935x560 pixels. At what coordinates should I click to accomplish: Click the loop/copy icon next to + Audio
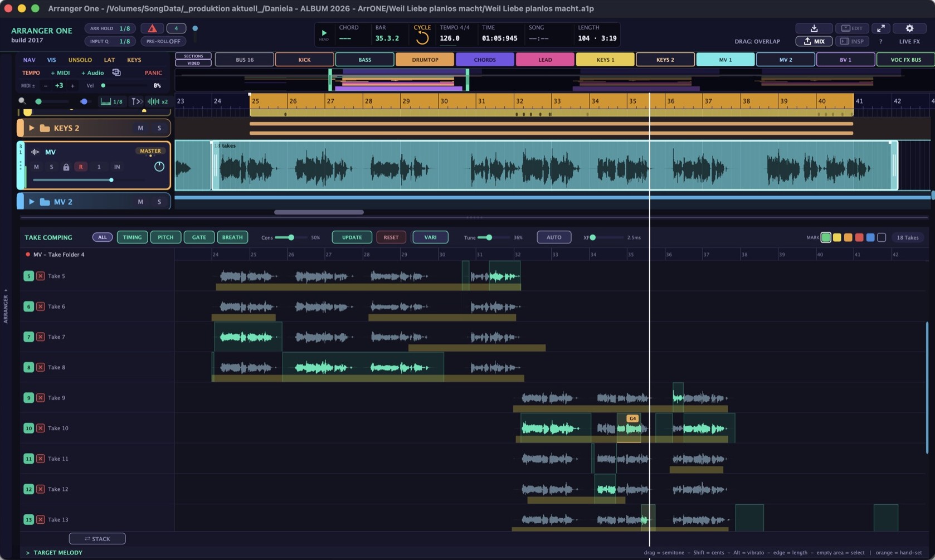pos(116,72)
